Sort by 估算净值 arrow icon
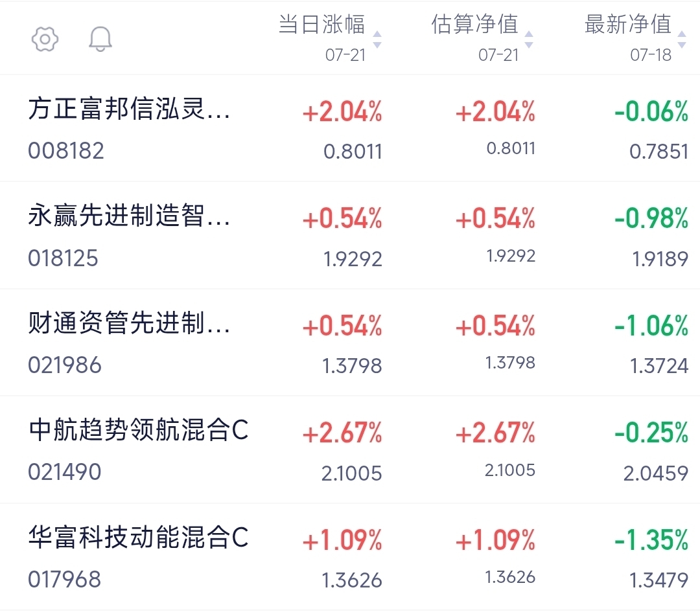Screen dimensions: 700x614 click(x=529, y=40)
